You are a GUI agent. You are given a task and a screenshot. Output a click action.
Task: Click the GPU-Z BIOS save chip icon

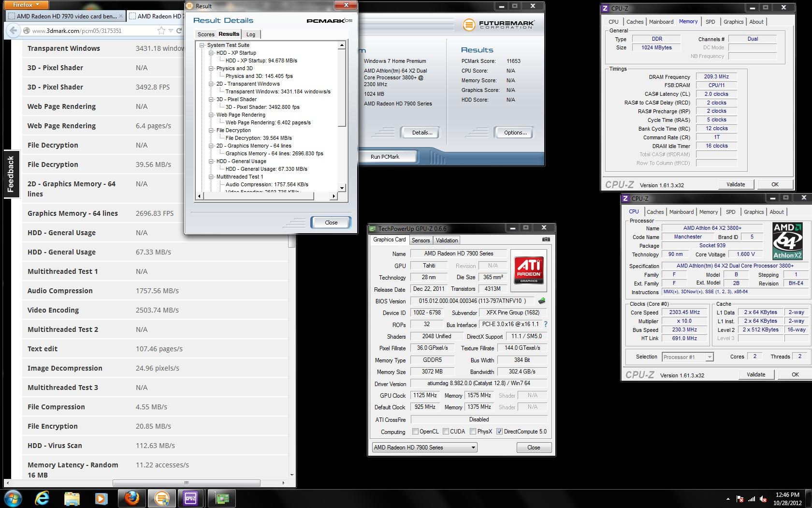pyautogui.click(x=542, y=301)
